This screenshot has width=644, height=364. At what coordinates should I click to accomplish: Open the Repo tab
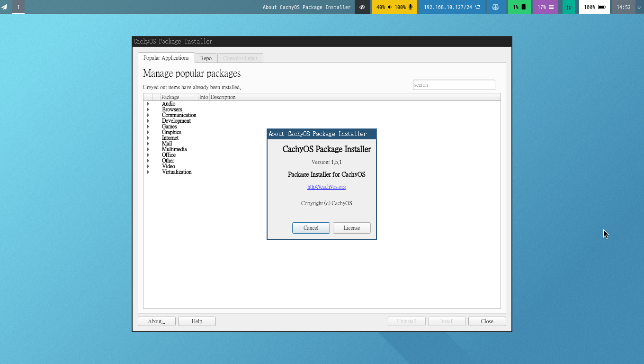[x=206, y=58]
